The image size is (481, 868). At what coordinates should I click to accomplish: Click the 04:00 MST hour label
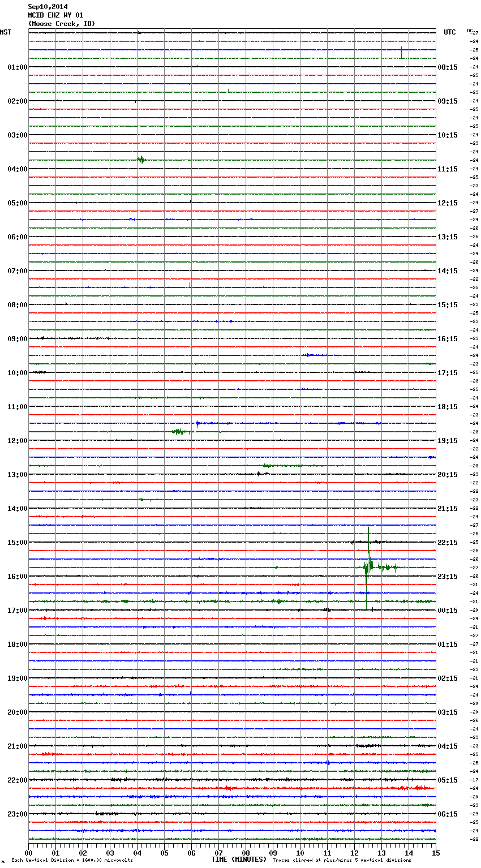(x=17, y=169)
